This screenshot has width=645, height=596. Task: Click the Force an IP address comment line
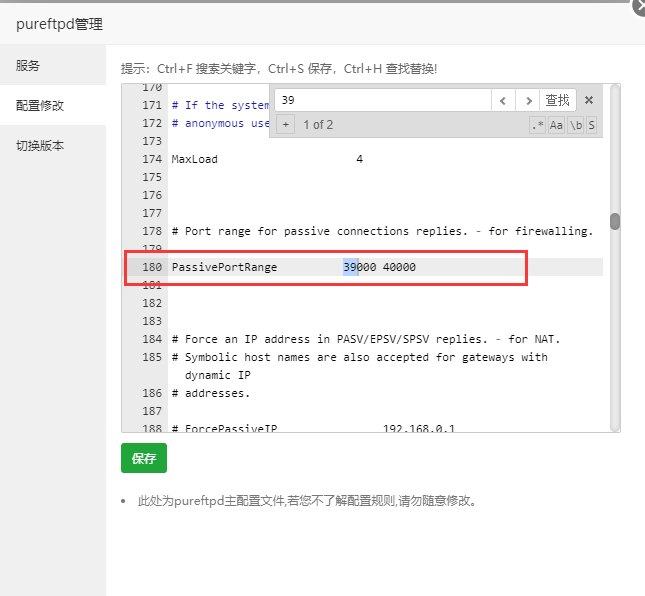coord(366,339)
